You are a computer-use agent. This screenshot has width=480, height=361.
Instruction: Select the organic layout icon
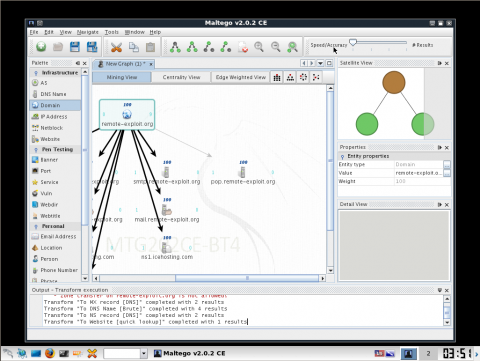pyautogui.click(x=316, y=77)
